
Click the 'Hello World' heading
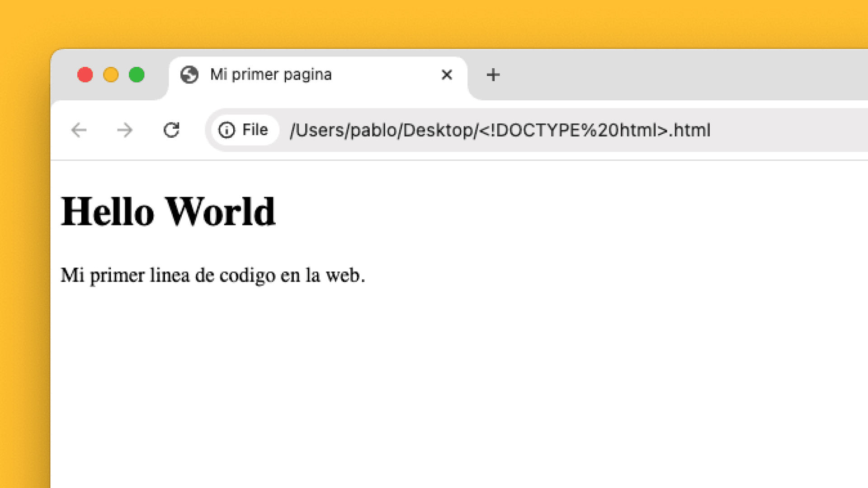tap(168, 211)
